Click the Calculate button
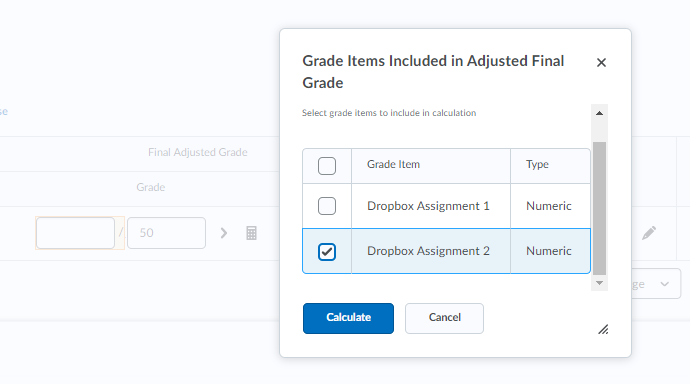690x384 pixels. (x=348, y=318)
